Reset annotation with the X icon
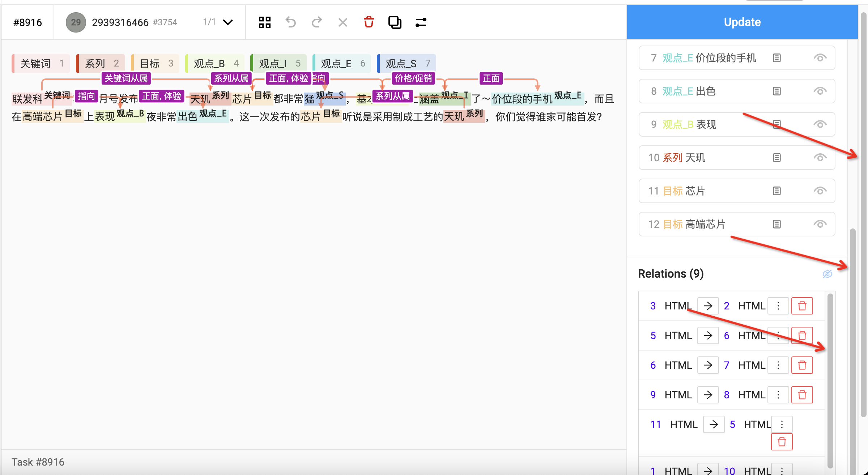868x475 pixels. pyautogui.click(x=343, y=22)
